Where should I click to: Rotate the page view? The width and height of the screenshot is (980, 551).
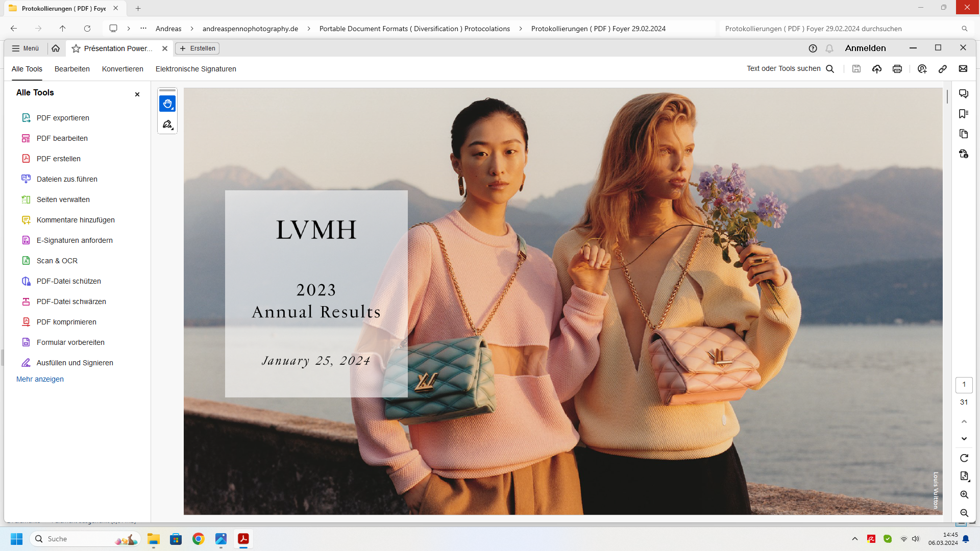coord(964,458)
